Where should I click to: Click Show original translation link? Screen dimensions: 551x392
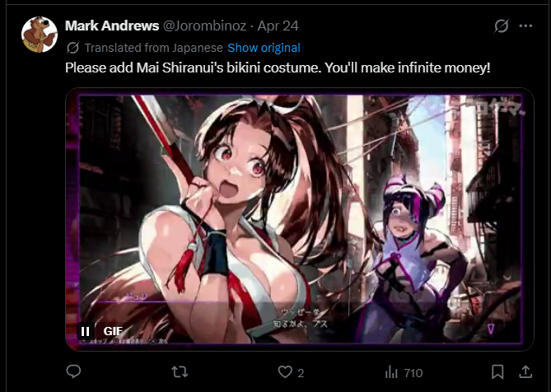pyautogui.click(x=264, y=48)
